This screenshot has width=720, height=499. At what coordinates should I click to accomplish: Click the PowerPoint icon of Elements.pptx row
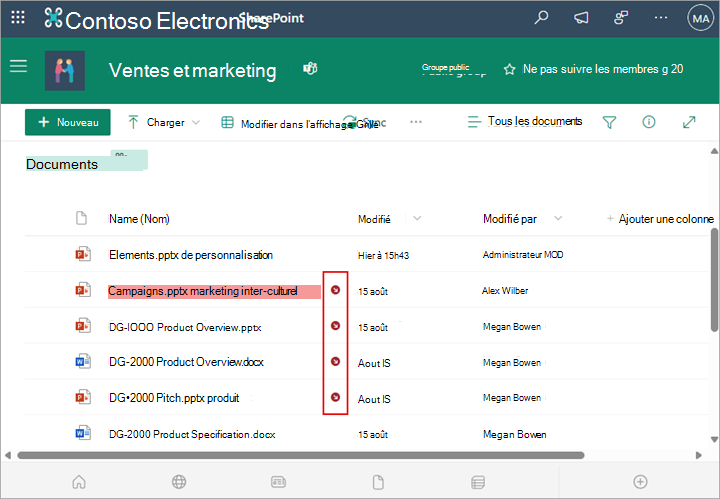pos(83,254)
